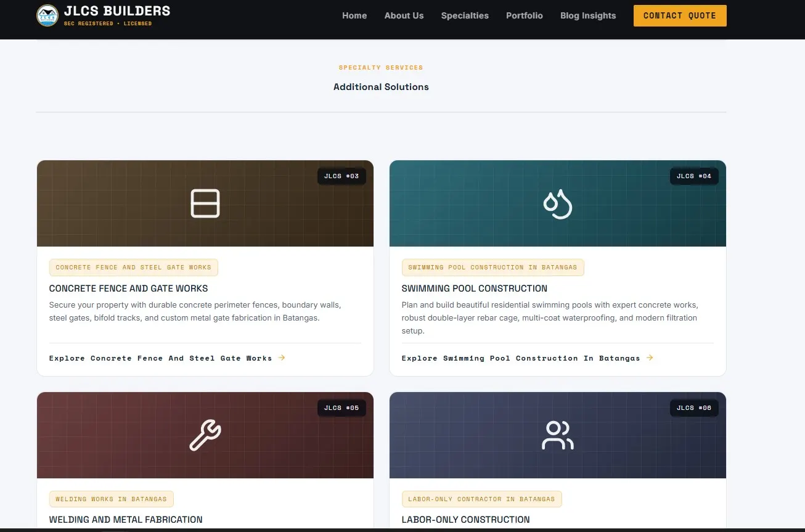
Task: Click the JLCS #04 badge
Action: coord(694,176)
